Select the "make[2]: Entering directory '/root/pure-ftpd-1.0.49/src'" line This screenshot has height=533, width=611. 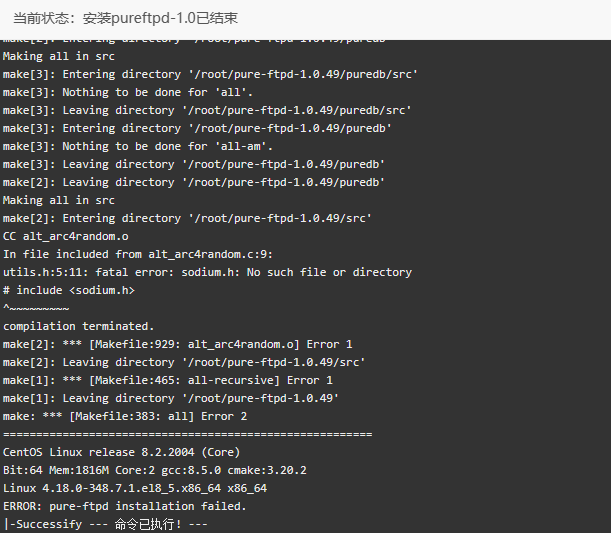pyautogui.click(x=187, y=218)
